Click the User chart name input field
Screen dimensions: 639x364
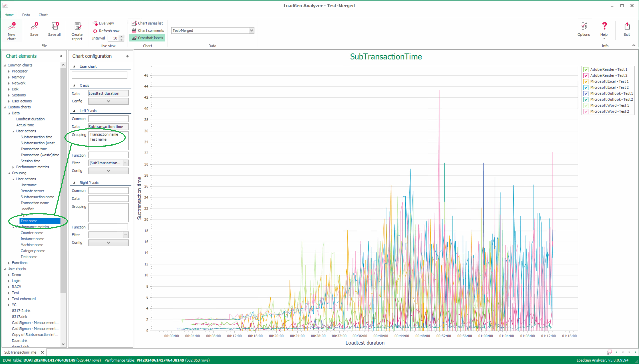click(99, 75)
